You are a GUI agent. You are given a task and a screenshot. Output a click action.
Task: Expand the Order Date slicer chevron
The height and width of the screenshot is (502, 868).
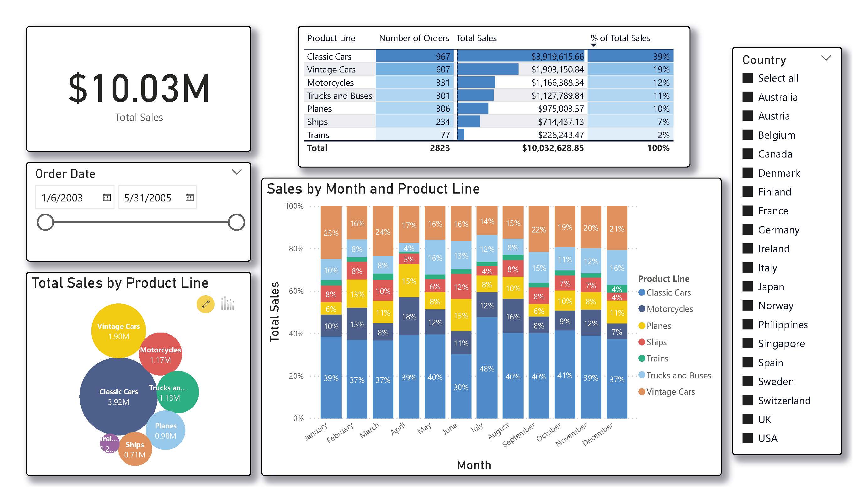(x=236, y=172)
